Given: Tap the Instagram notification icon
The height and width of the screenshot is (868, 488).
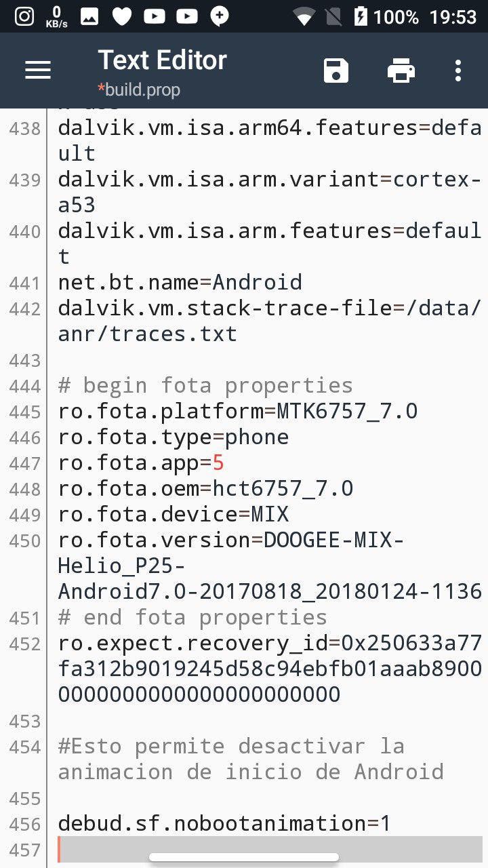Looking at the screenshot, I should pyautogui.click(x=24, y=16).
